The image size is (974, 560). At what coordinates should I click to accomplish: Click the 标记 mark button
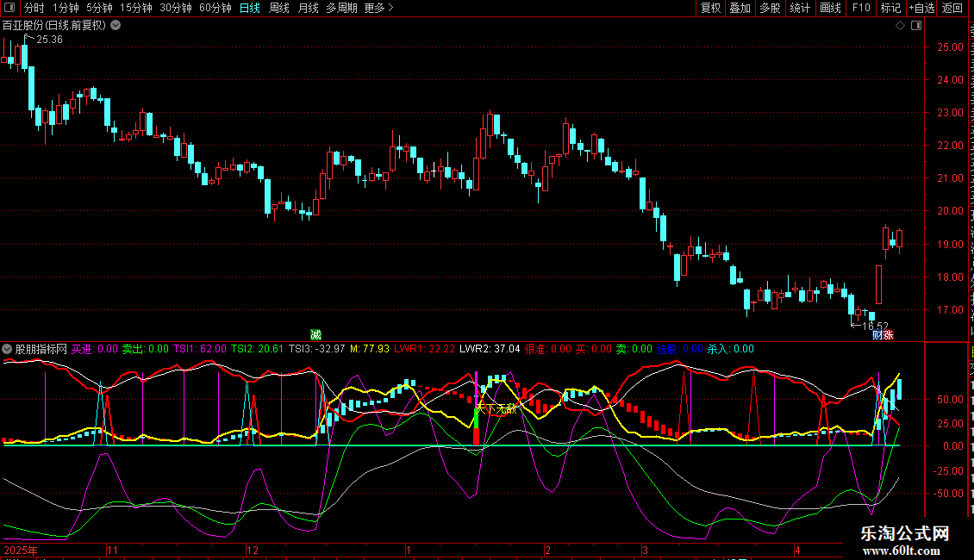point(890,8)
